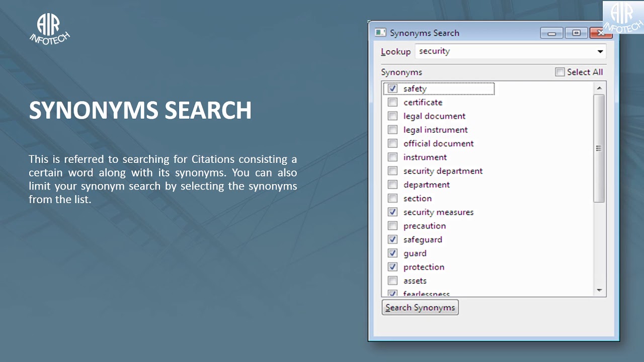The width and height of the screenshot is (644, 362).
Task: Select the 'legal document' synonym text
Action: pyautogui.click(x=434, y=116)
